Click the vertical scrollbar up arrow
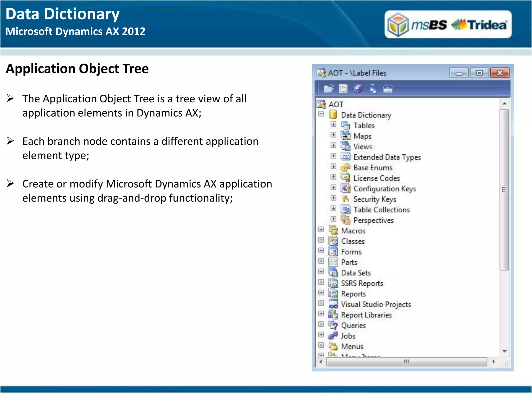 tap(504, 103)
